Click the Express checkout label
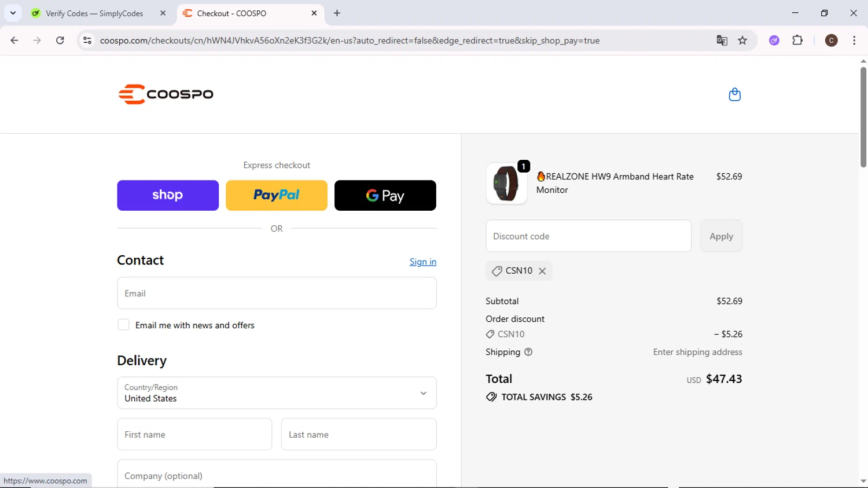The image size is (868, 488). [277, 165]
